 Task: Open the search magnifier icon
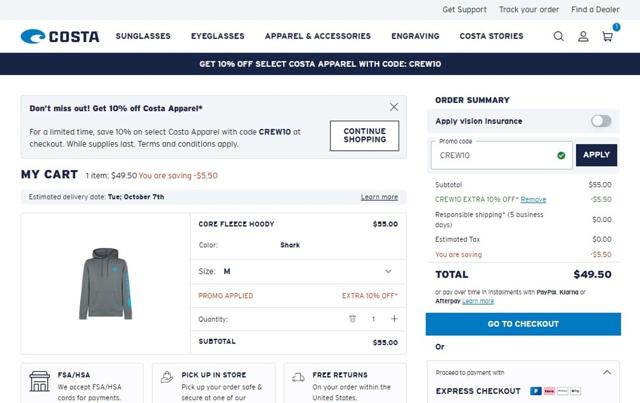(x=559, y=37)
